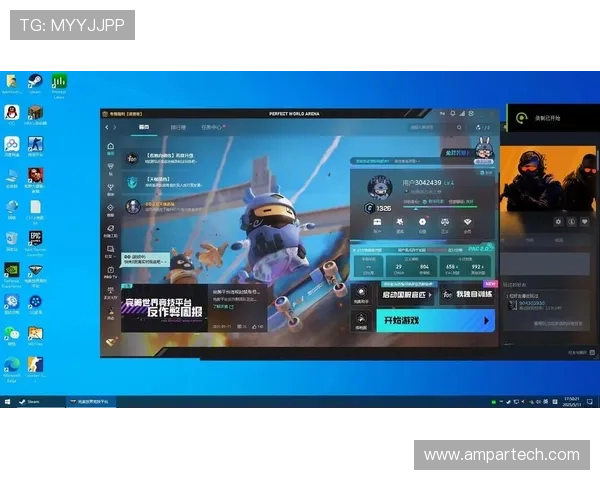
Task: Go back with the left arrow navigation
Action: [107, 127]
